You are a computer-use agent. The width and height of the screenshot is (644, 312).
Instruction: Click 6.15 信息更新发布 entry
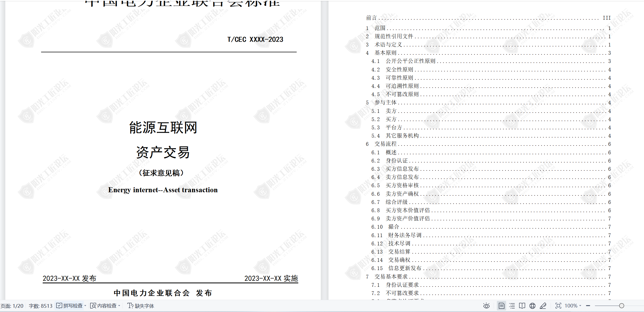pyautogui.click(x=491, y=268)
